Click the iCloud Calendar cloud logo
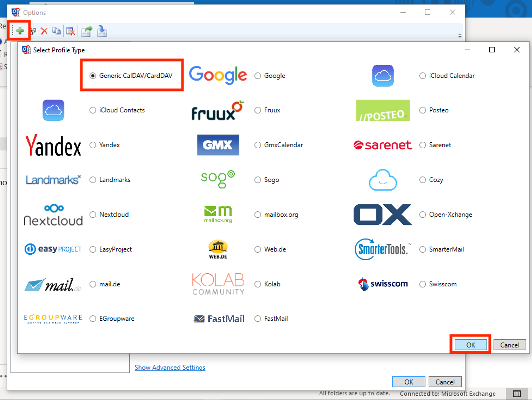This screenshot has height=400, width=532. pos(383,76)
